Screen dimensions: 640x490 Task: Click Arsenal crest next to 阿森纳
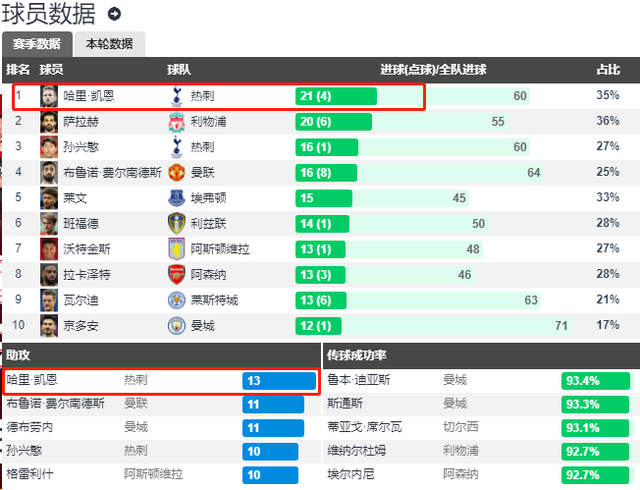click(x=176, y=275)
